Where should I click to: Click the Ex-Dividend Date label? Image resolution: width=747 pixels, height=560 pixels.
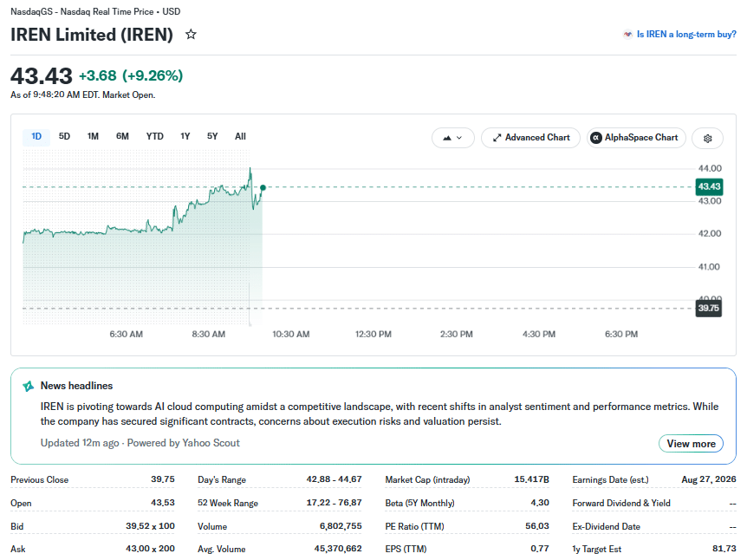(606, 527)
